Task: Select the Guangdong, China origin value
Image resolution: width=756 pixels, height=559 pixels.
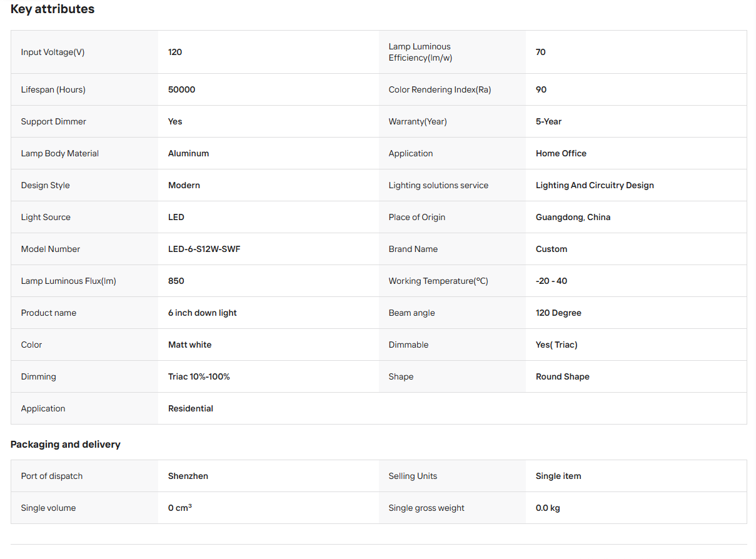Action: click(573, 217)
